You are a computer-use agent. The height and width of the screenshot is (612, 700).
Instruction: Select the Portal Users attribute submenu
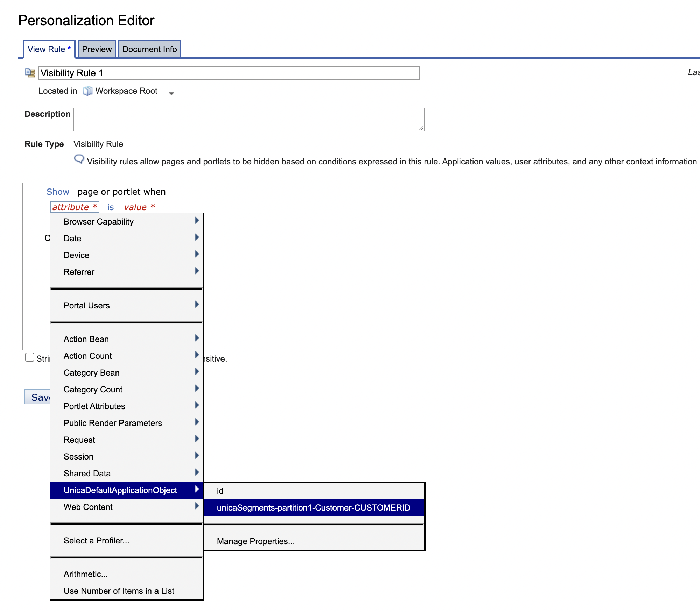[127, 305]
